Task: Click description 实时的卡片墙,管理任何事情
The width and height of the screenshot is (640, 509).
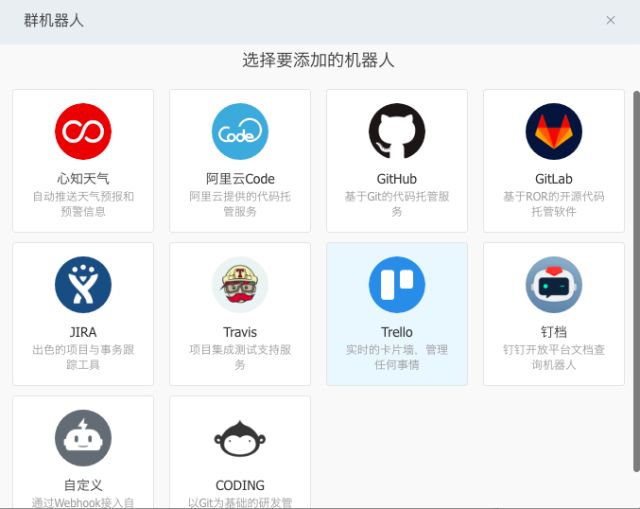Action: click(397, 357)
